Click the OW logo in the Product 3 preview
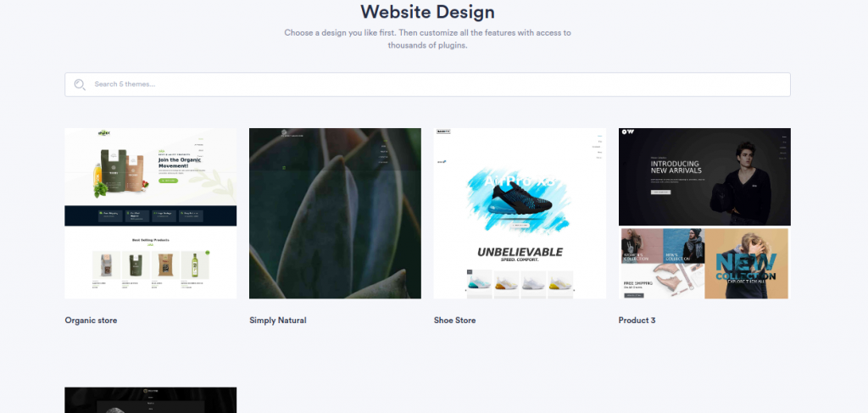Image resolution: width=868 pixels, height=413 pixels. [x=627, y=131]
